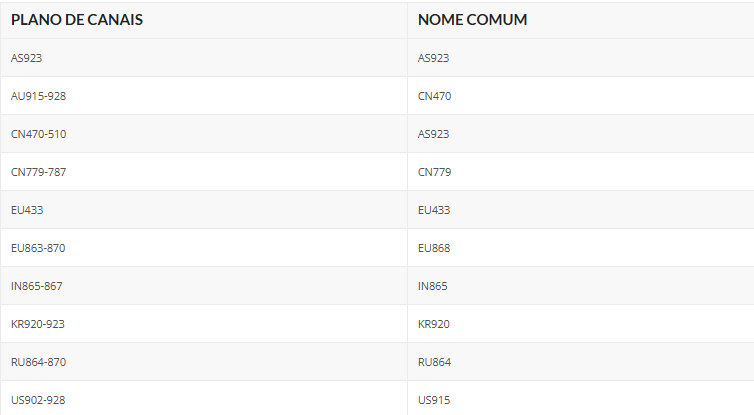Image resolution: width=754 pixels, height=415 pixels.
Task: Click the NOME COMUM column header
Action: [x=472, y=20]
